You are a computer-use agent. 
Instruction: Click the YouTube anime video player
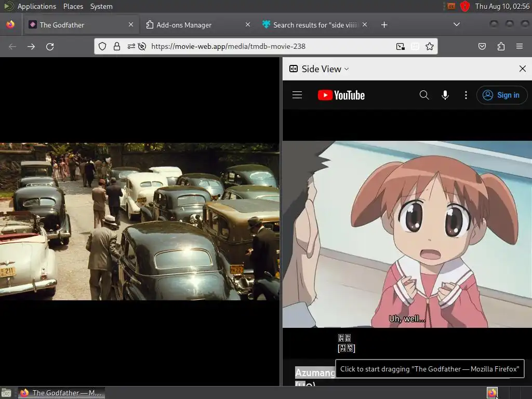click(x=407, y=234)
